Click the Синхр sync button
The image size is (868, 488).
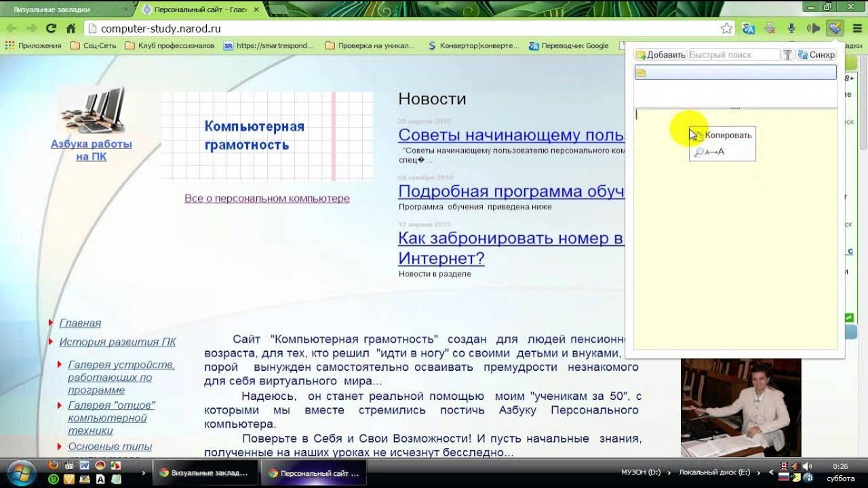tap(816, 55)
